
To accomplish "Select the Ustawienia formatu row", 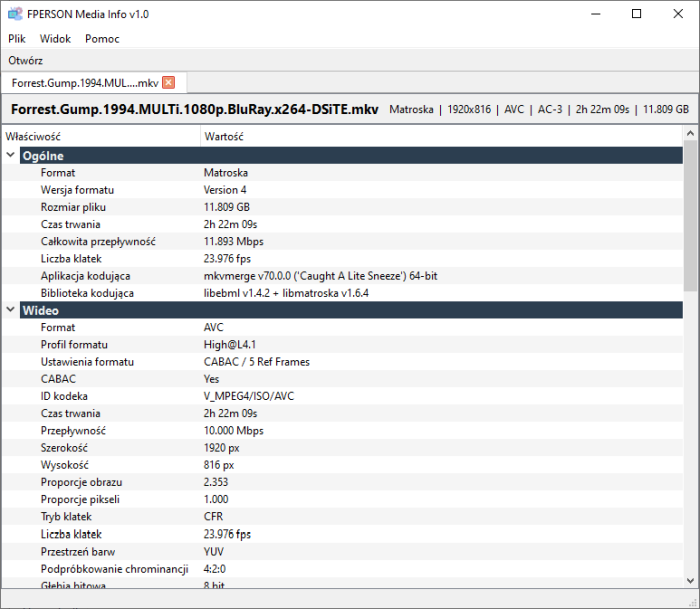I will click(343, 362).
